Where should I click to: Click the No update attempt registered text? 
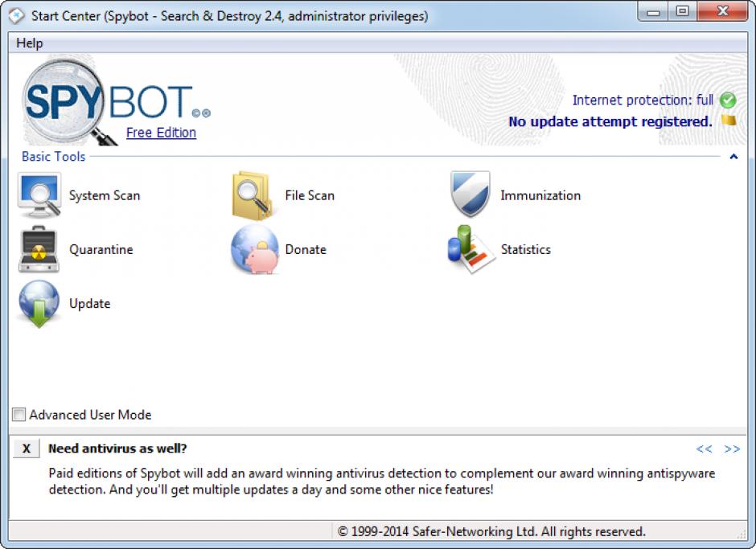610,122
